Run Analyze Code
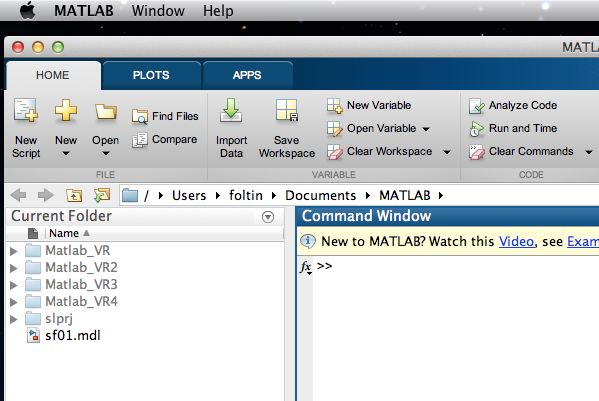This screenshot has height=401, width=599. (513, 105)
